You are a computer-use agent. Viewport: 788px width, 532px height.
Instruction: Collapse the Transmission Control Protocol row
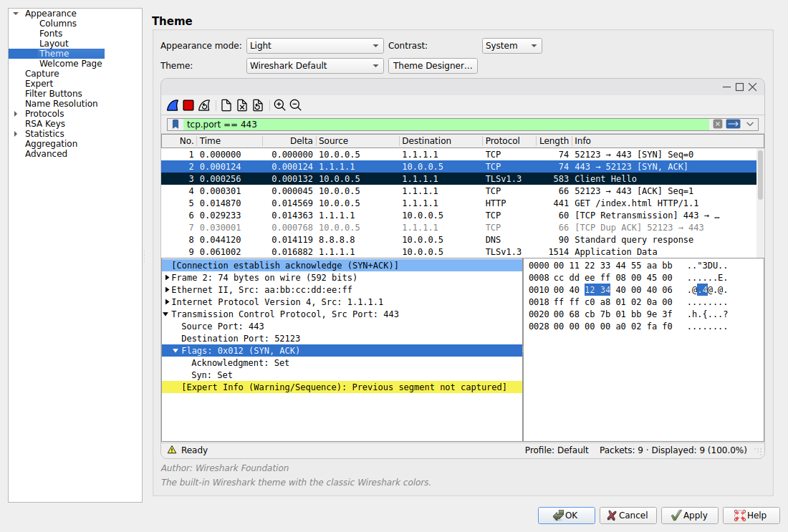click(x=166, y=314)
